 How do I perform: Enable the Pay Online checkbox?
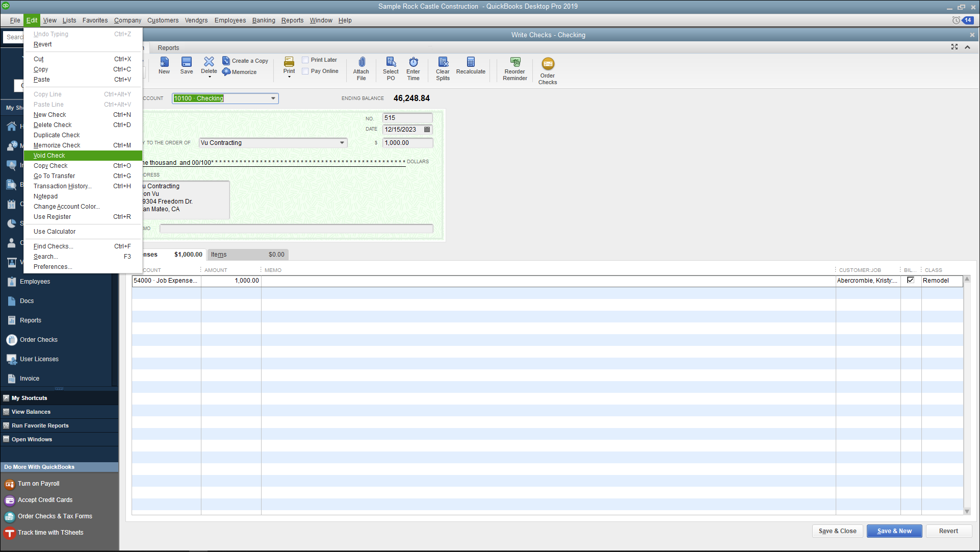[305, 71]
